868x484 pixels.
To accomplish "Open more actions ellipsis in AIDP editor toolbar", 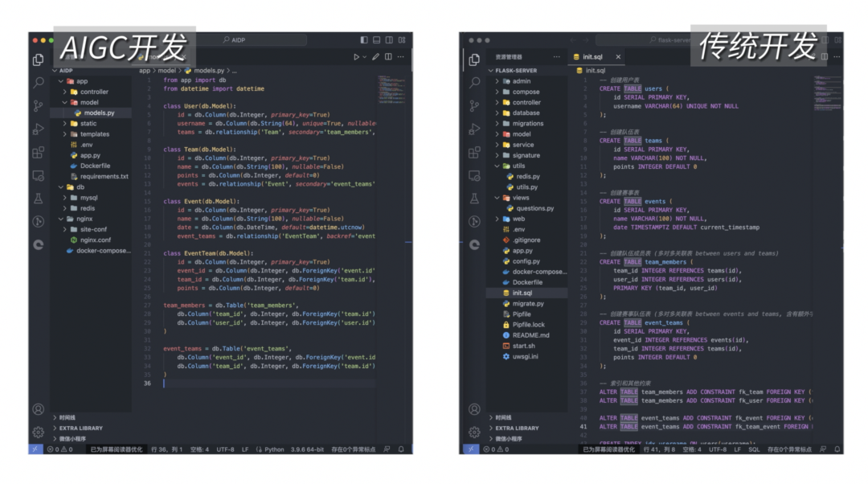I will click(x=401, y=56).
